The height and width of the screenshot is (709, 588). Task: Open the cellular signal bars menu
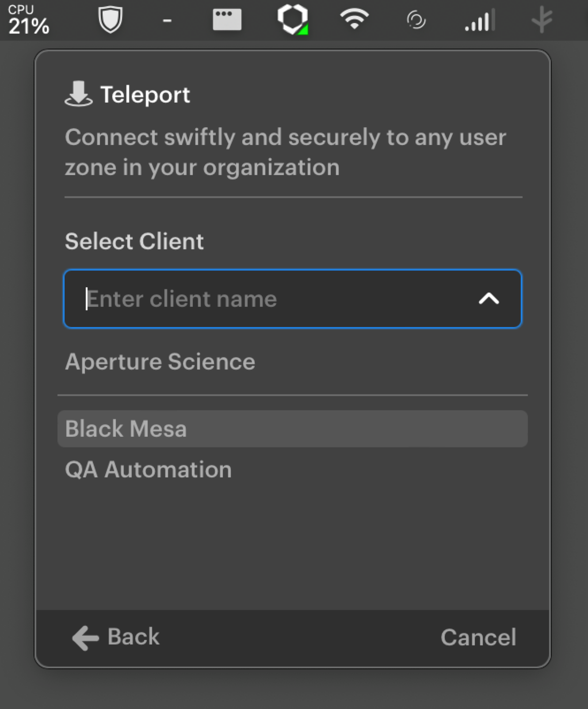[x=480, y=20]
